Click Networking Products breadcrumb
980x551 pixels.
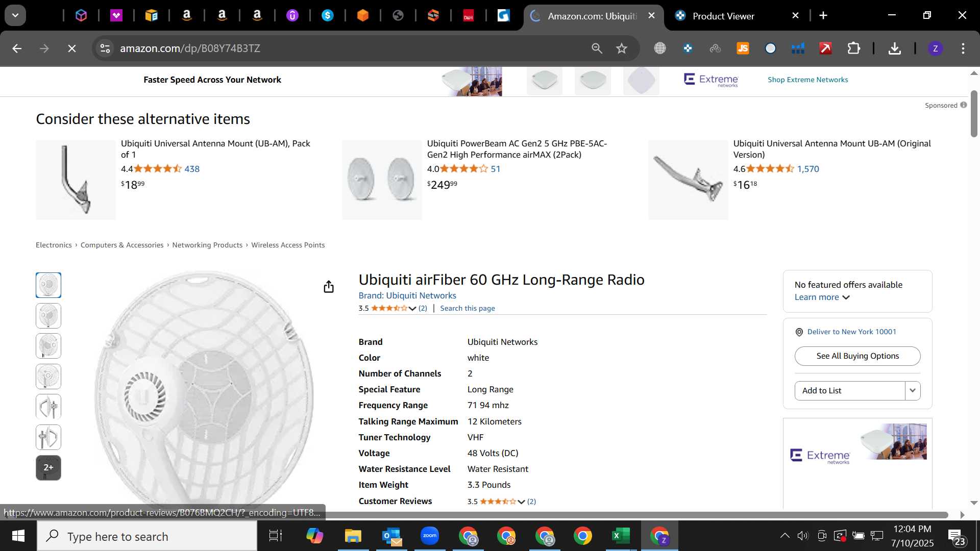click(207, 245)
